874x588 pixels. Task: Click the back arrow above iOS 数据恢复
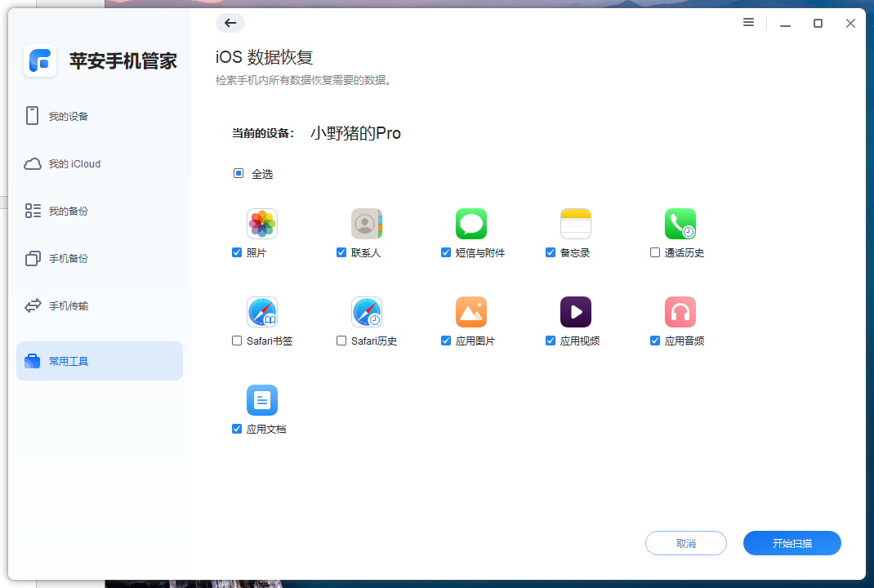point(230,23)
